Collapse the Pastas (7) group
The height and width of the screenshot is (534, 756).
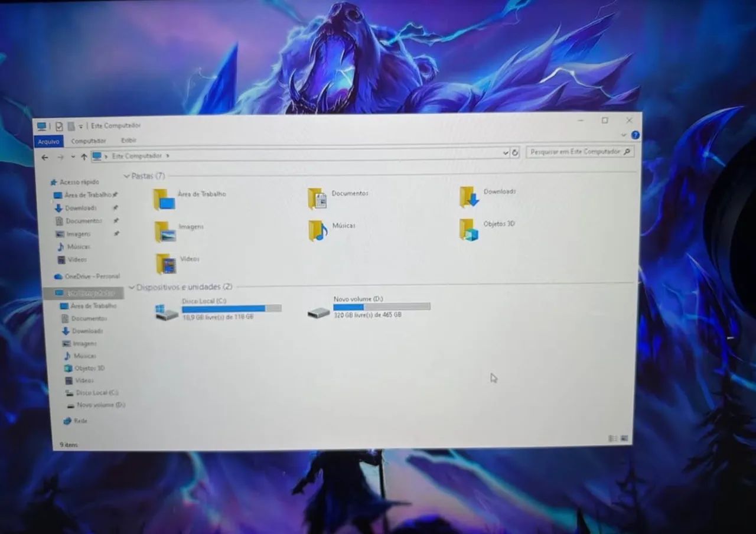coord(126,177)
